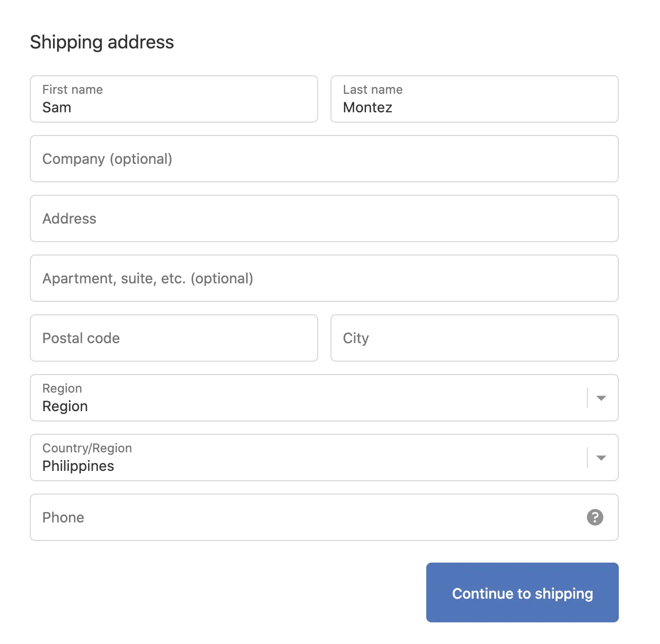This screenshot has height=644, width=660.
Task: Place cursor after the text Montez
Action: (x=393, y=108)
